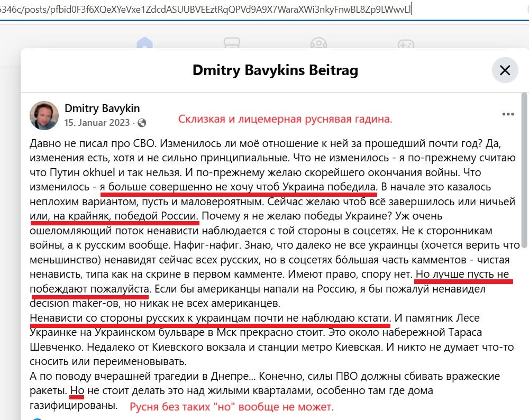Click the browser address bar URL
This screenshot has width=529, height=420.
point(205,9)
